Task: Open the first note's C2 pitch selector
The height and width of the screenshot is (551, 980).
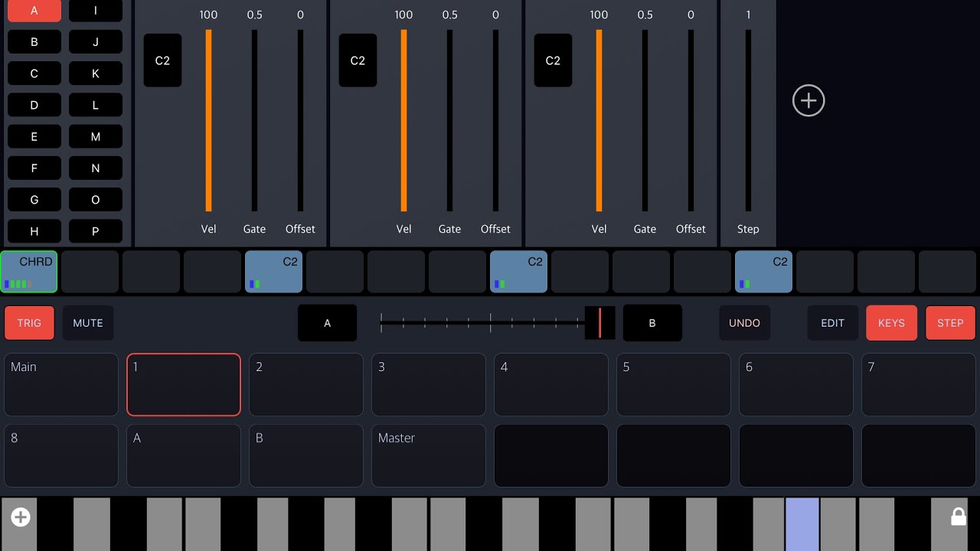Action: click(162, 60)
